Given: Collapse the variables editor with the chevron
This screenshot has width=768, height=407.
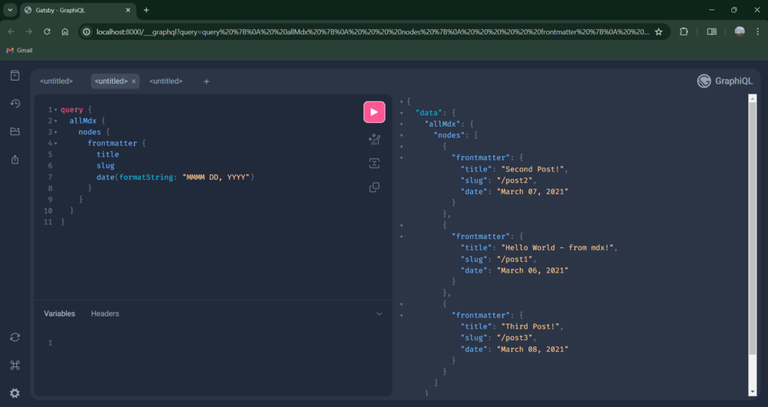Looking at the screenshot, I should click(379, 314).
